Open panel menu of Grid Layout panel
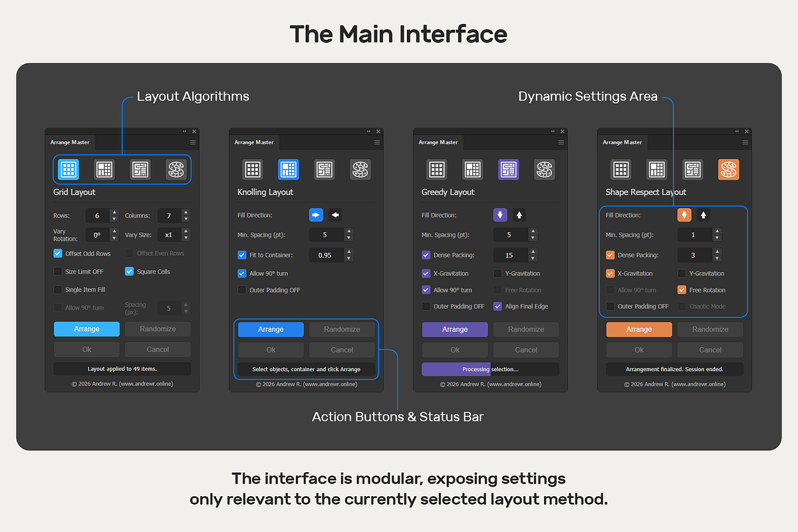The height and width of the screenshot is (532, 798). 193,142
